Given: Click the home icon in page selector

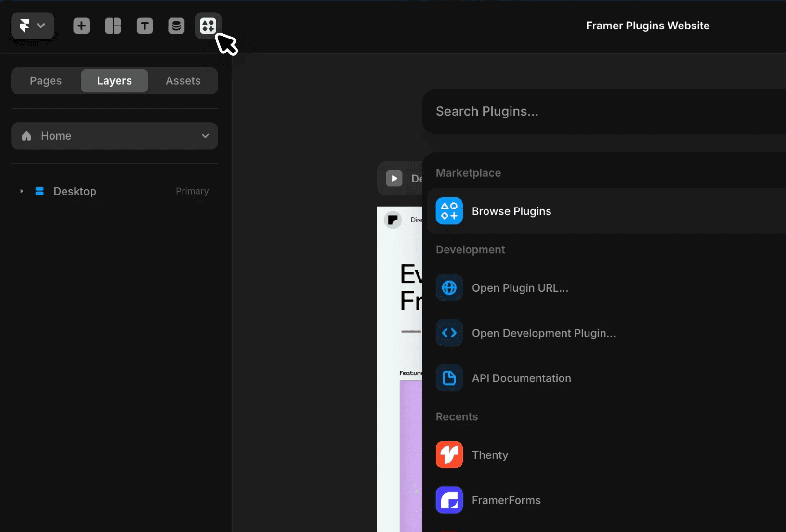Looking at the screenshot, I should click(x=26, y=136).
